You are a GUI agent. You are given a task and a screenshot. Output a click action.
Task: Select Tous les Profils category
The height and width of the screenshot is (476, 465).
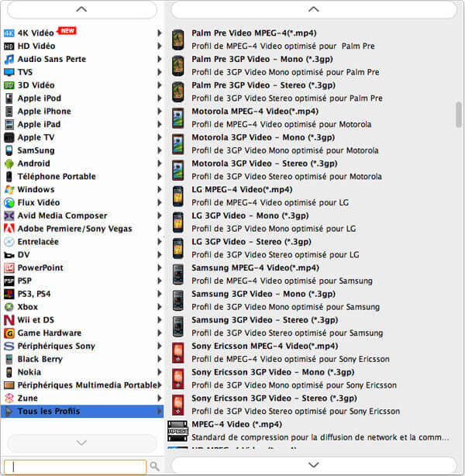click(x=48, y=411)
